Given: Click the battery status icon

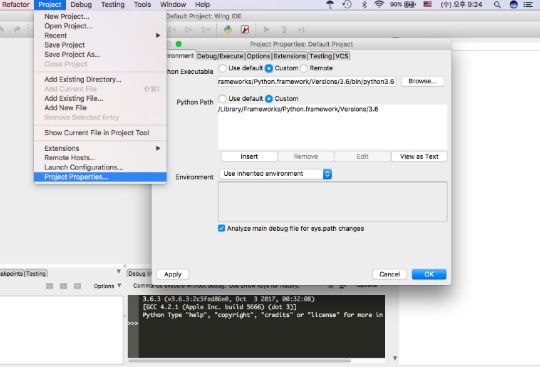Looking at the screenshot, I should [x=410, y=4].
